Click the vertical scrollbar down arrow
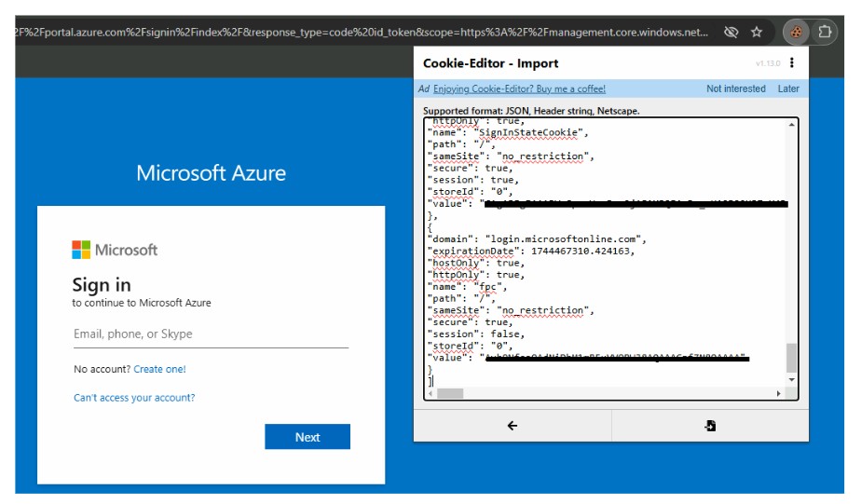This screenshot has width=861, height=504. [792, 381]
